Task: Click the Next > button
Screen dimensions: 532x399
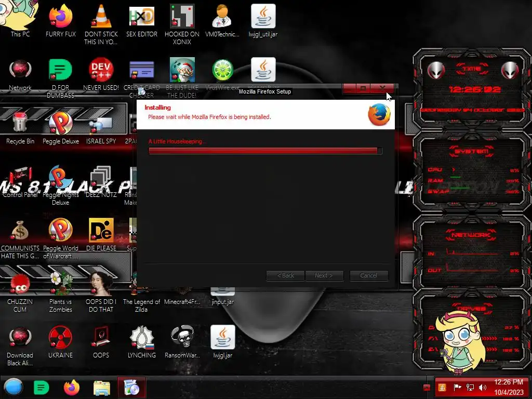Action: click(x=324, y=275)
